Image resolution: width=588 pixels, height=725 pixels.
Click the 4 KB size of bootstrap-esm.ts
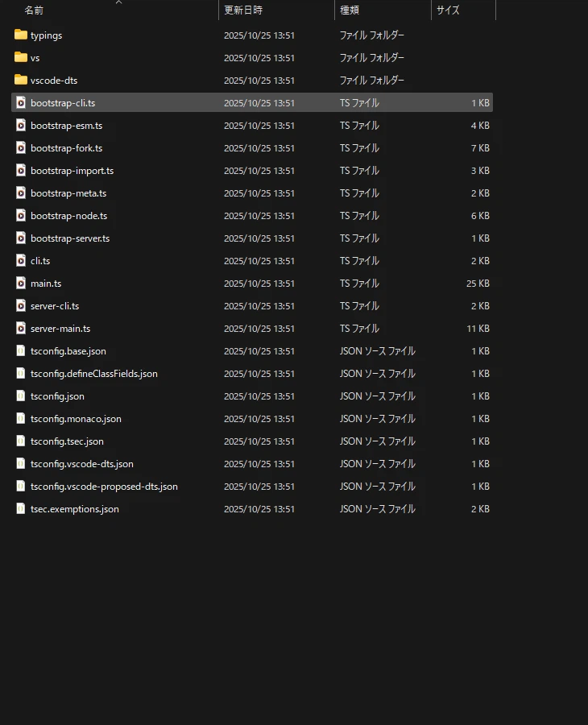pos(480,126)
